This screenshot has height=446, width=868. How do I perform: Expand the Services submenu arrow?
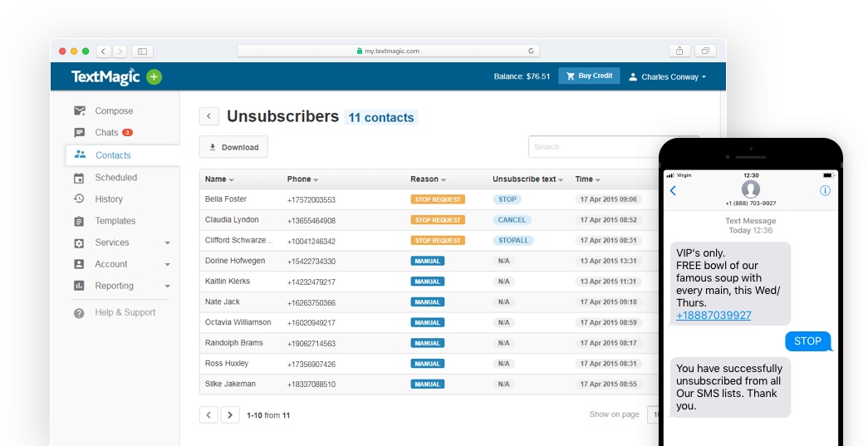(167, 243)
